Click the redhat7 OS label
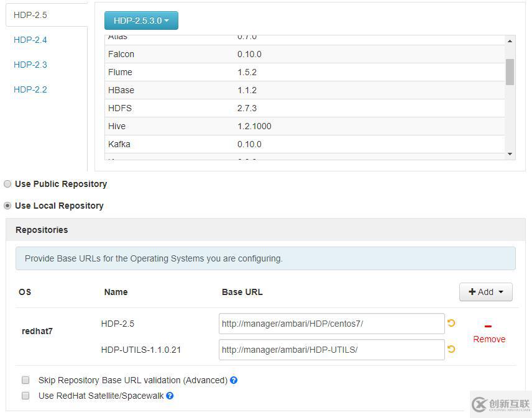The image size is (532, 418). tap(37, 331)
